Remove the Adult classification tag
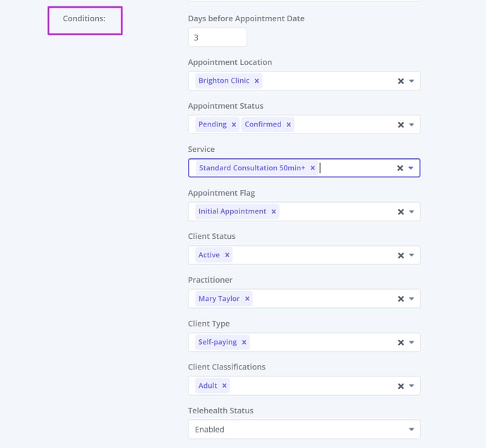 [225, 386]
